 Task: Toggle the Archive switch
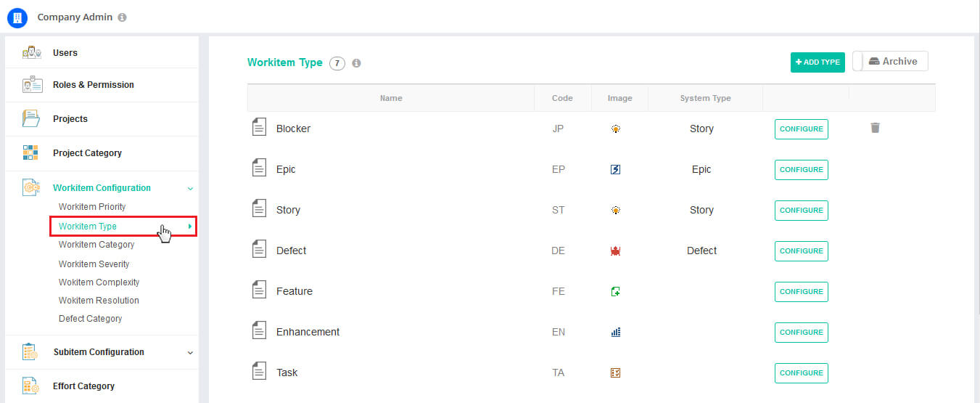point(890,62)
